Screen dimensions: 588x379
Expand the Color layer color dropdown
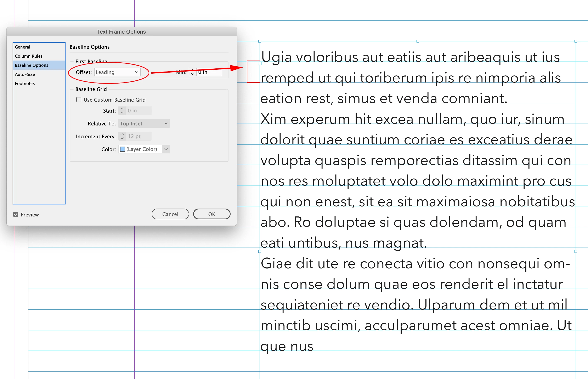coord(166,149)
